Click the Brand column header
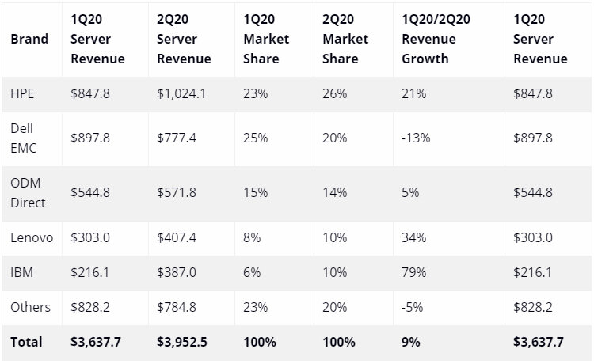The image size is (594, 364). (29, 39)
